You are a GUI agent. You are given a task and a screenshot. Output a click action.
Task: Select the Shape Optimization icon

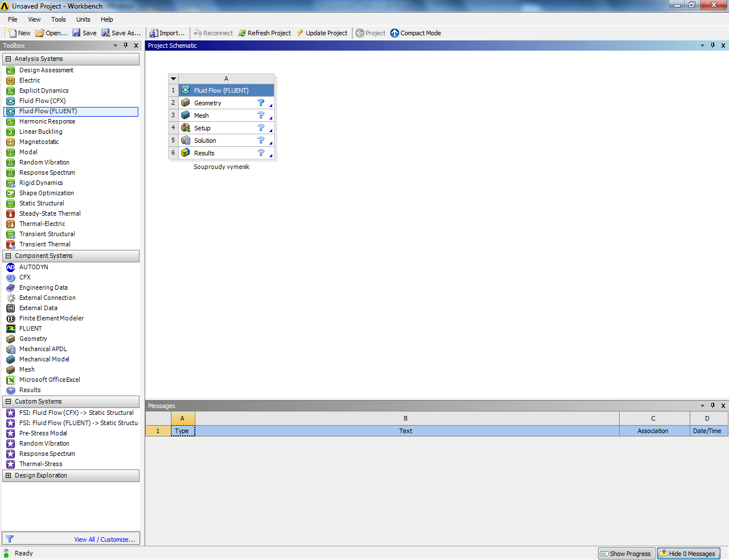pyautogui.click(x=10, y=193)
